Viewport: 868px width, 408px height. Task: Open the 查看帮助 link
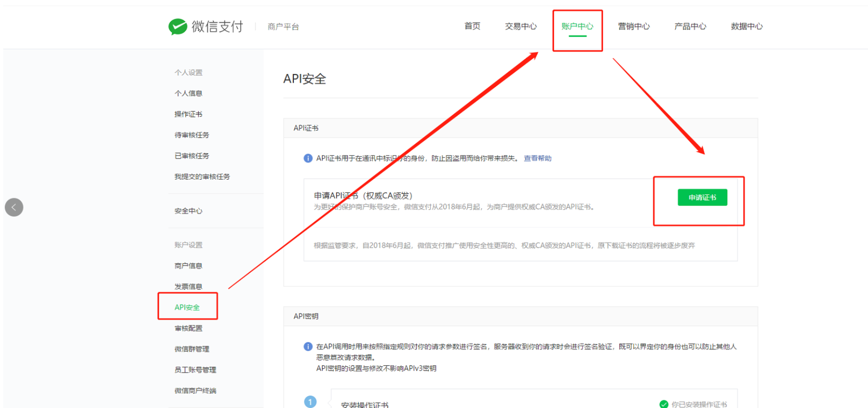click(x=538, y=158)
